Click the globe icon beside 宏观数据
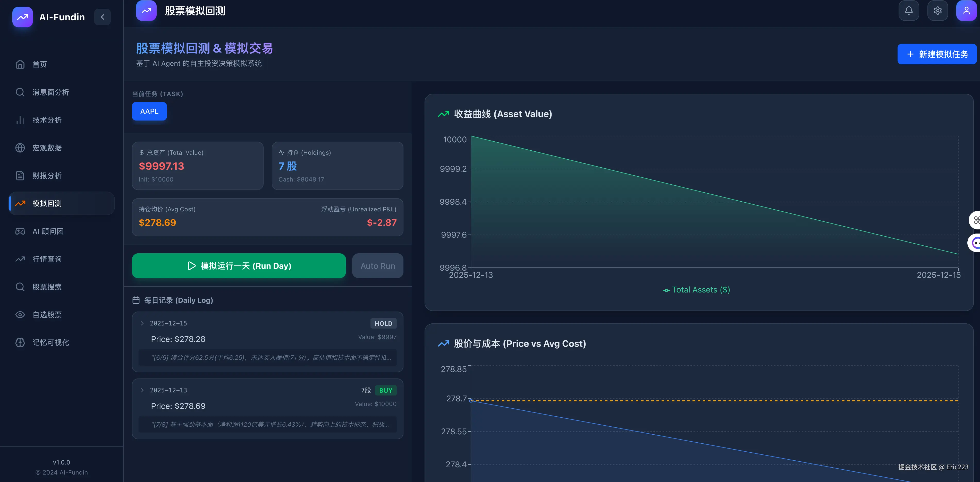 point(20,148)
